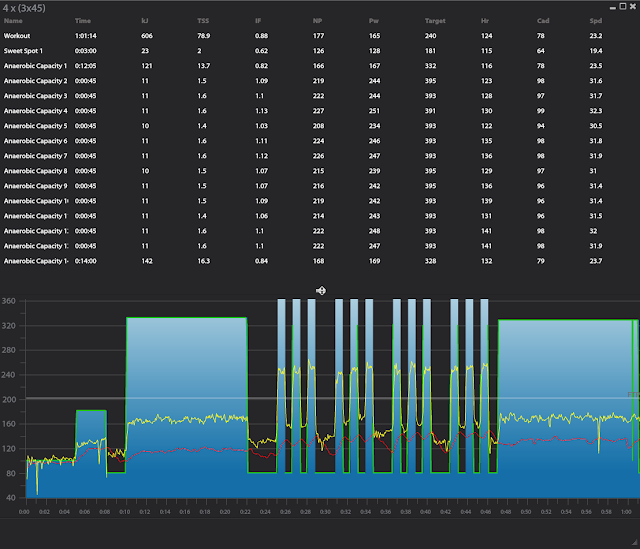Sort table by TSS column header

(x=203, y=20)
